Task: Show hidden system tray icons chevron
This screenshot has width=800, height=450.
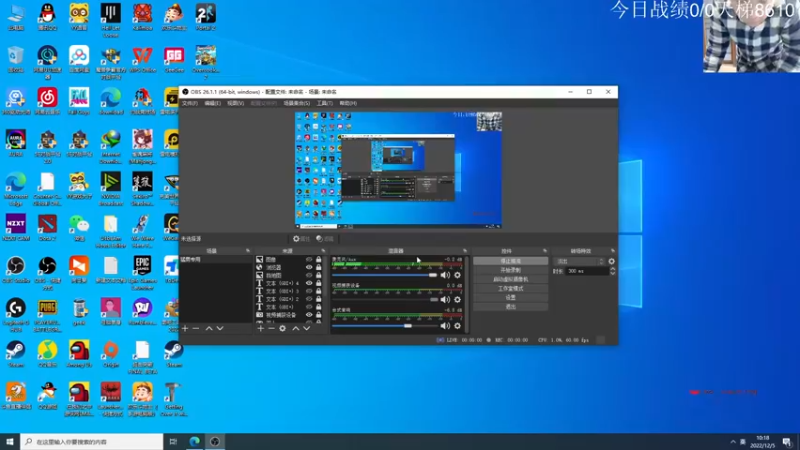Action: 733,442
